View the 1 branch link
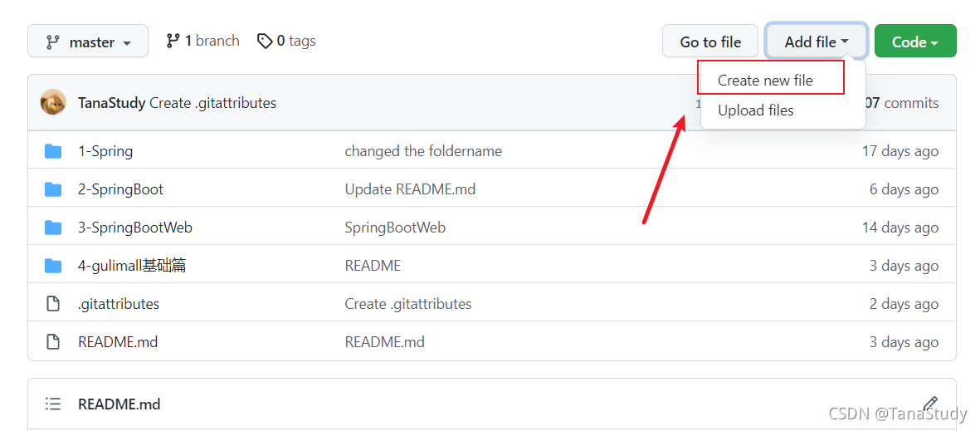This screenshot has width=980, height=431. click(202, 42)
